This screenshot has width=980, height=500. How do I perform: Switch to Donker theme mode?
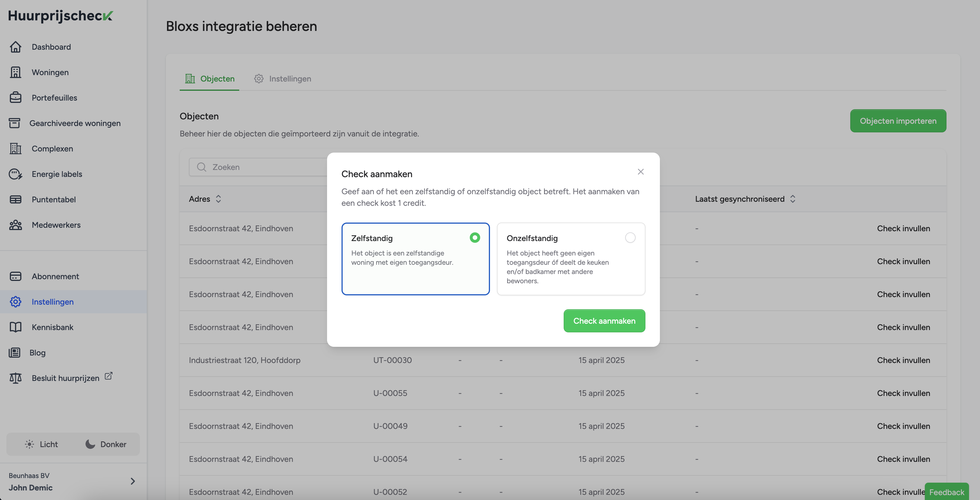(x=106, y=444)
